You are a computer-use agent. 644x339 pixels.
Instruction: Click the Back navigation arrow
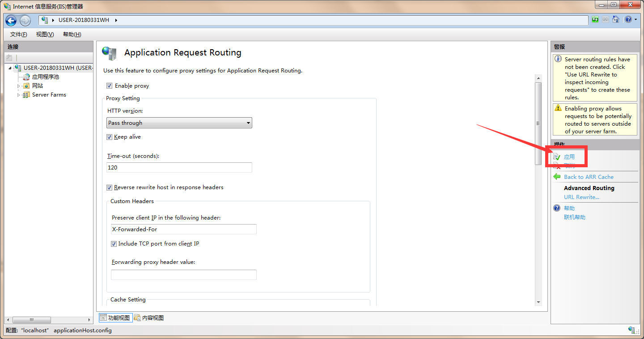(11, 20)
